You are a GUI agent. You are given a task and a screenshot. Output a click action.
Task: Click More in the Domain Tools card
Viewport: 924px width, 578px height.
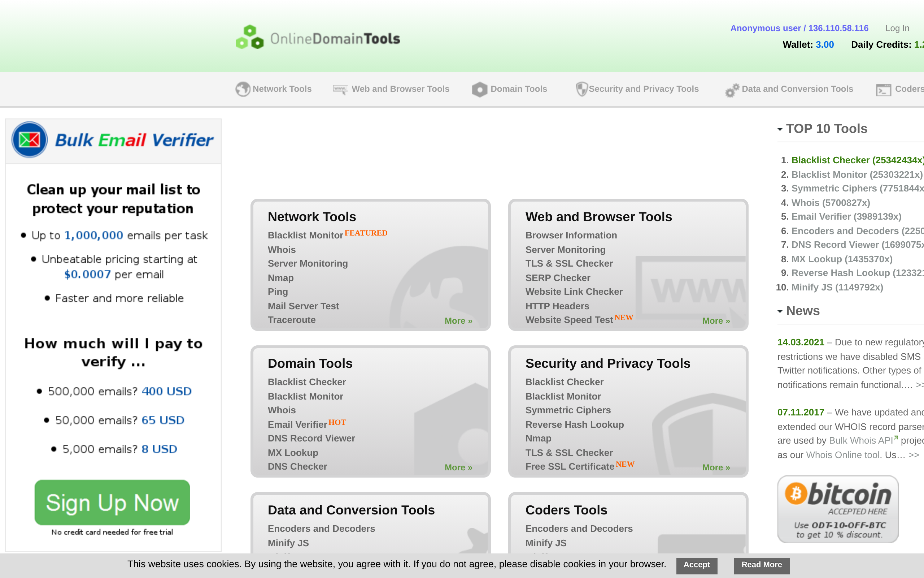(458, 467)
